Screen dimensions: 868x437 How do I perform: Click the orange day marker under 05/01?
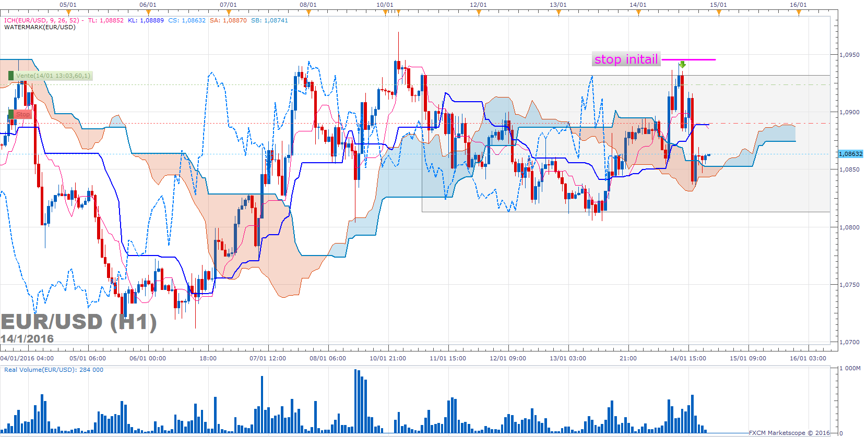(x=68, y=13)
